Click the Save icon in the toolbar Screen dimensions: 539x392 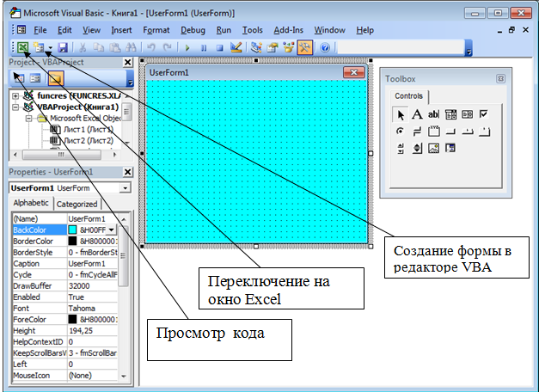point(63,48)
